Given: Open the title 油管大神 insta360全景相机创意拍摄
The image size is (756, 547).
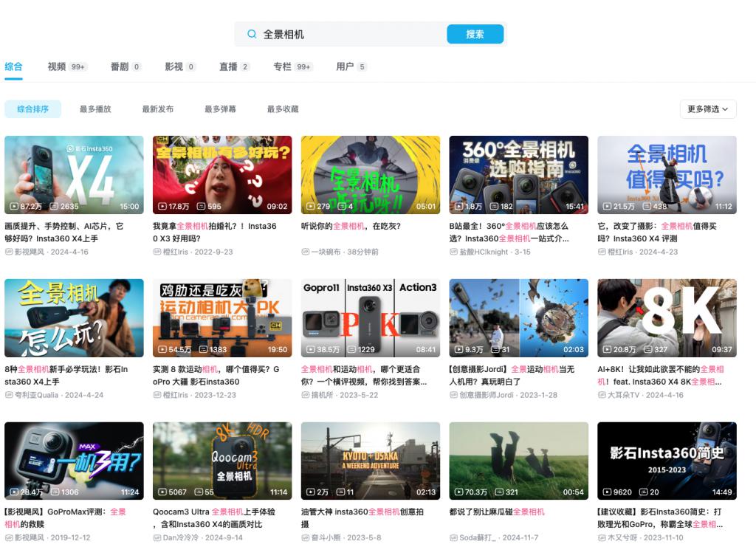Looking at the screenshot, I should pos(362,518).
